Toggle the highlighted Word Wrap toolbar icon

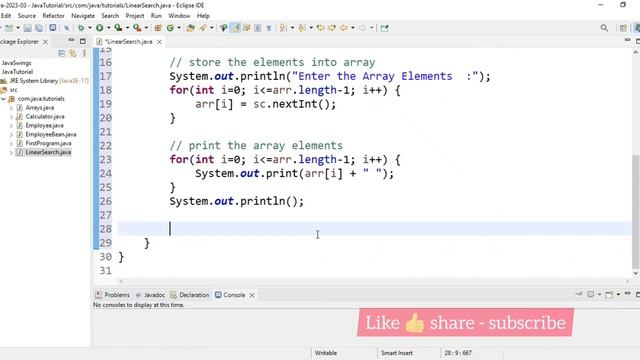tap(236, 28)
